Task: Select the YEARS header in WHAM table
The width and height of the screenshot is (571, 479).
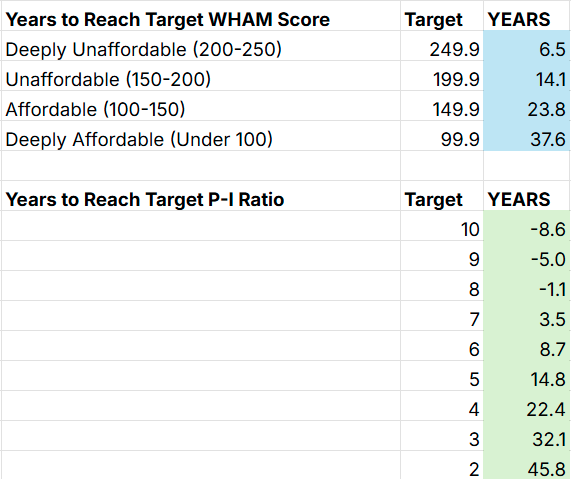Action: (x=527, y=16)
